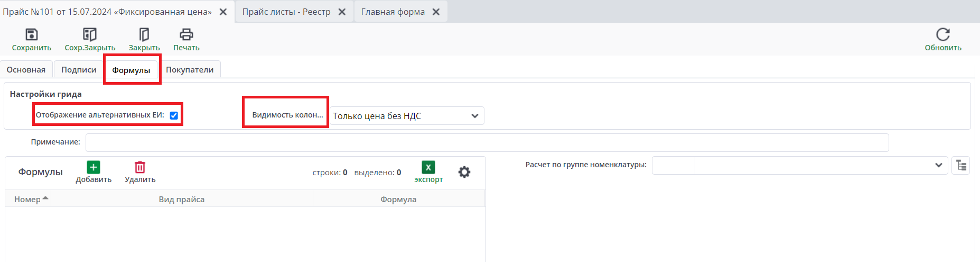The height and width of the screenshot is (262, 980).
Task: Click the Удалить trash icon
Action: pos(140,168)
